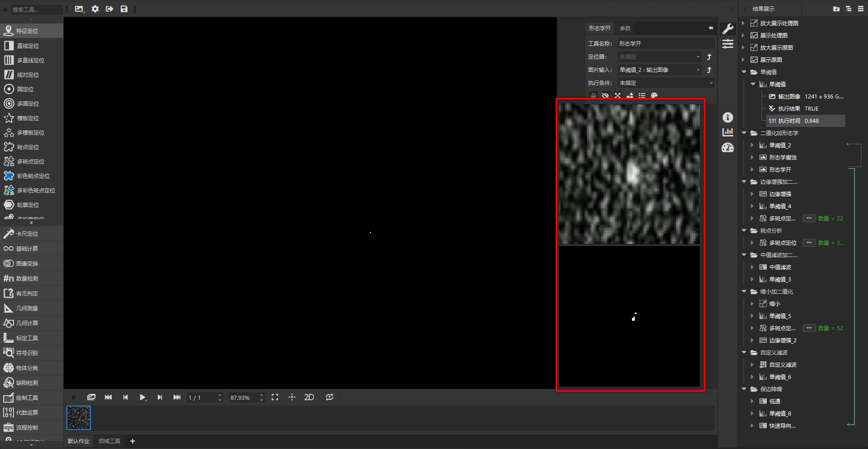Collapse the 二值化加形态学 folder in results tree
This screenshot has width=868, height=449.
point(744,133)
